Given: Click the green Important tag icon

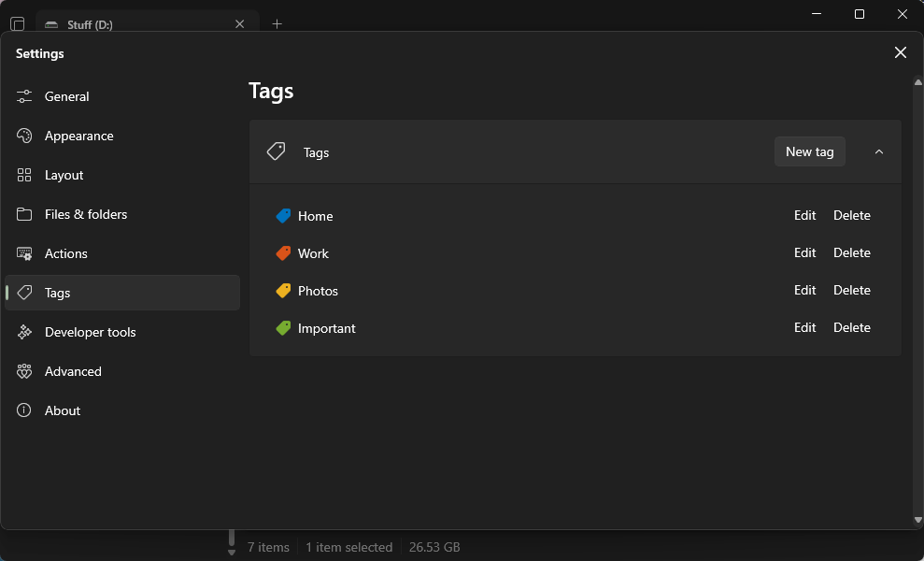Looking at the screenshot, I should pyautogui.click(x=284, y=328).
